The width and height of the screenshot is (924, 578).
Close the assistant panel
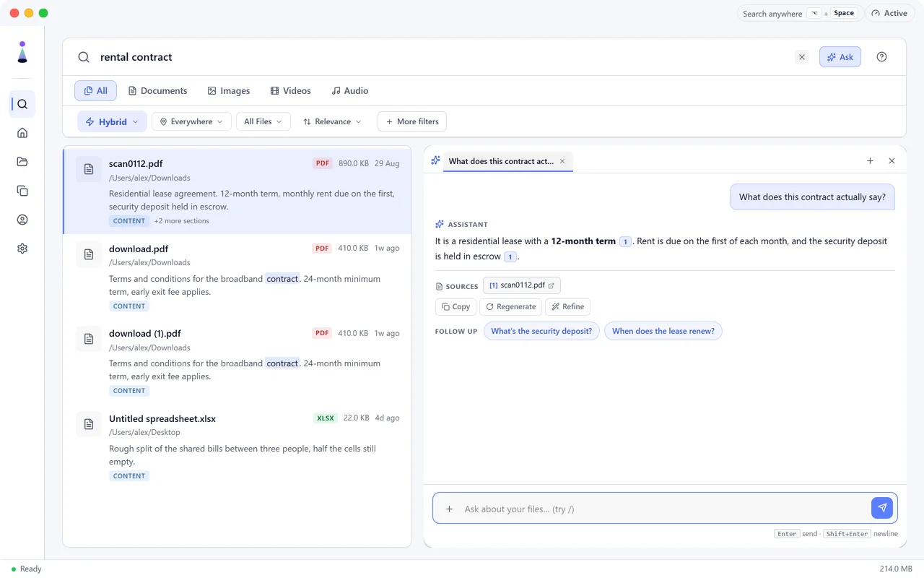[892, 161]
